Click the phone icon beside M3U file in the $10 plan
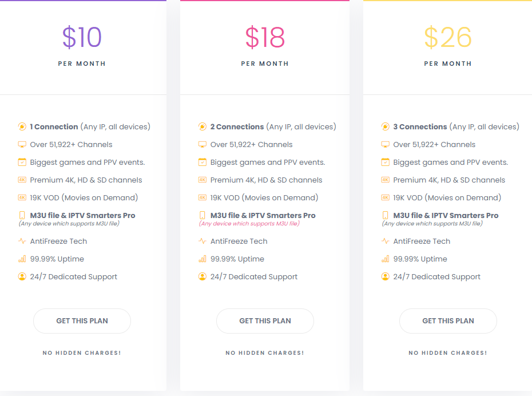 [x=22, y=216]
